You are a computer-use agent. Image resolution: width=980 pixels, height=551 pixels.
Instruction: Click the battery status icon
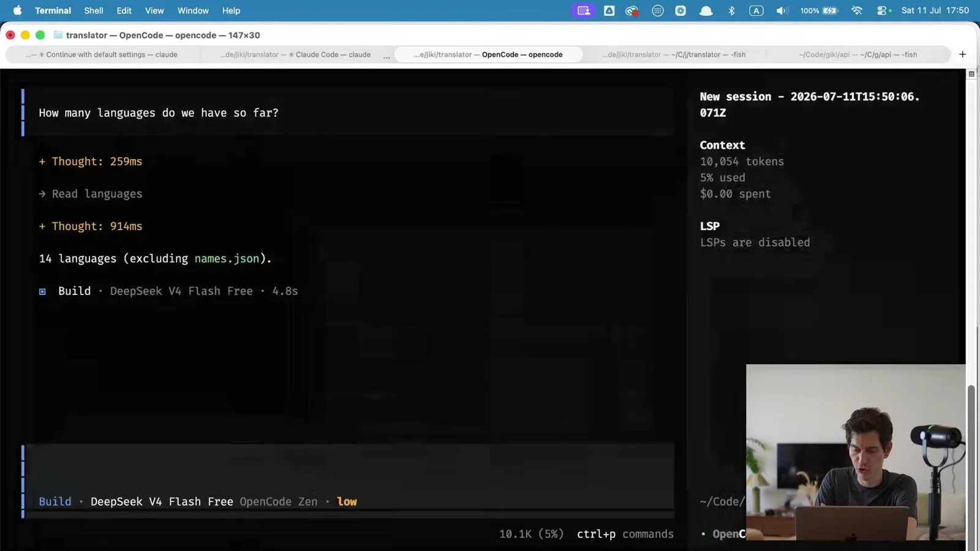click(831, 10)
